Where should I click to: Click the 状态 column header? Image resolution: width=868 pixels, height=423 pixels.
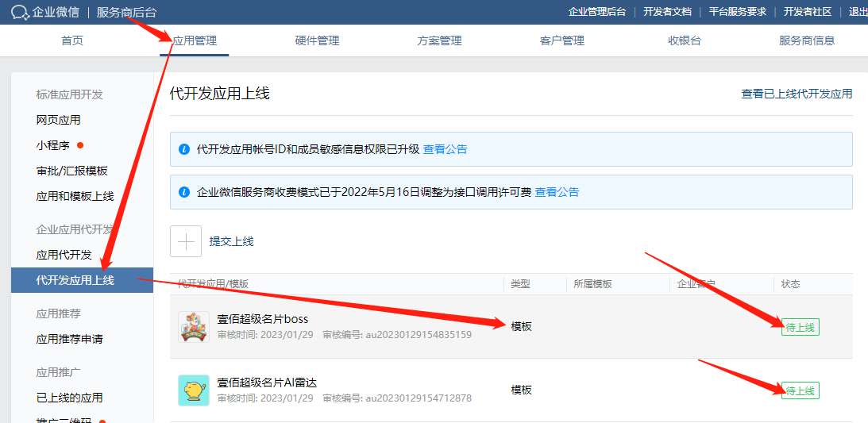click(x=790, y=284)
